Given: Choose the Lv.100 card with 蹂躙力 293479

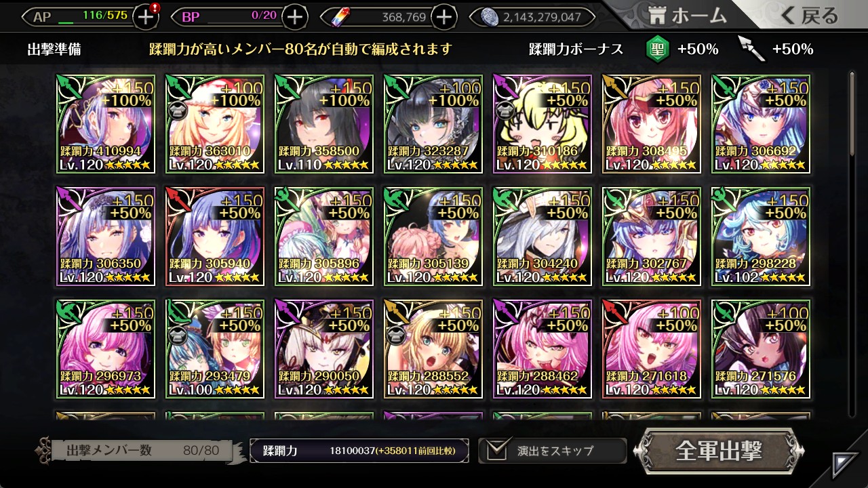Looking at the screenshot, I should [x=215, y=349].
